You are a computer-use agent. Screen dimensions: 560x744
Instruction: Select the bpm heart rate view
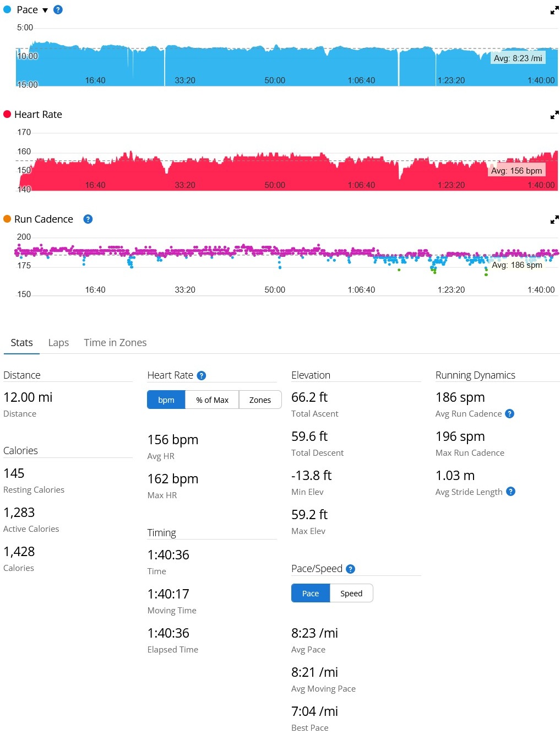(166, 400)
